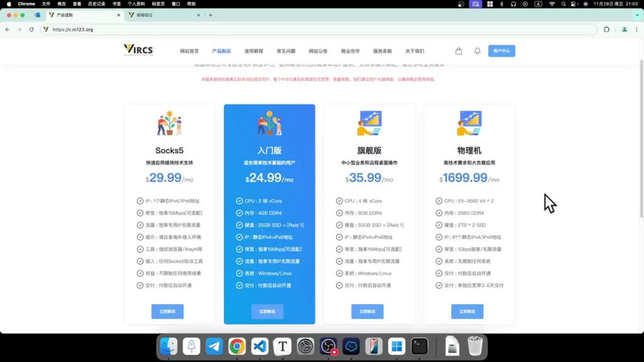Click the VIRCS site logo

click(x=138, y=50)
